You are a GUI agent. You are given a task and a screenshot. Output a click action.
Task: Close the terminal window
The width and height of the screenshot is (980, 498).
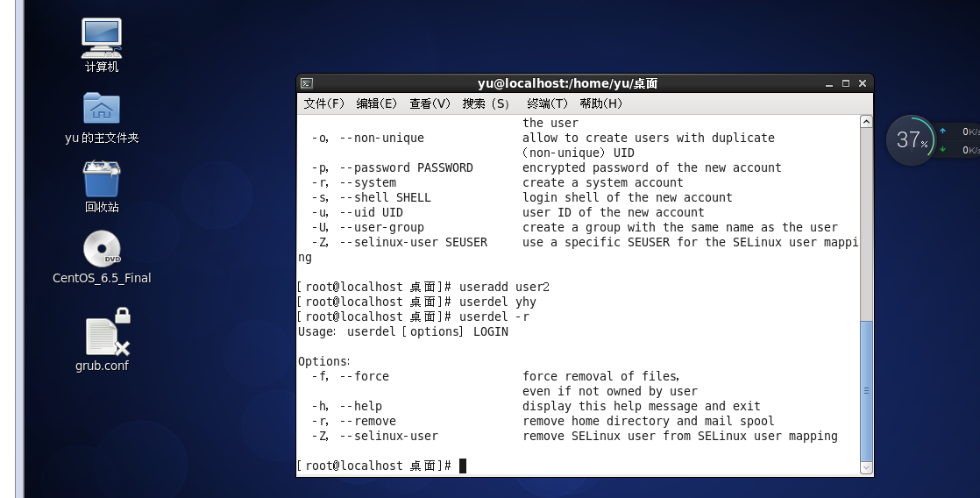[863, 83]
